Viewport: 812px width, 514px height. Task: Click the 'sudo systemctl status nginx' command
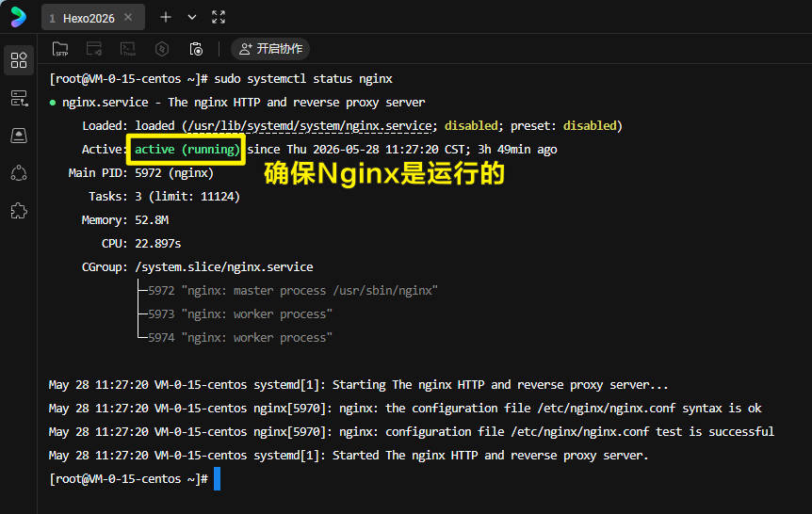pyautogui.click(x=303, y=79)
